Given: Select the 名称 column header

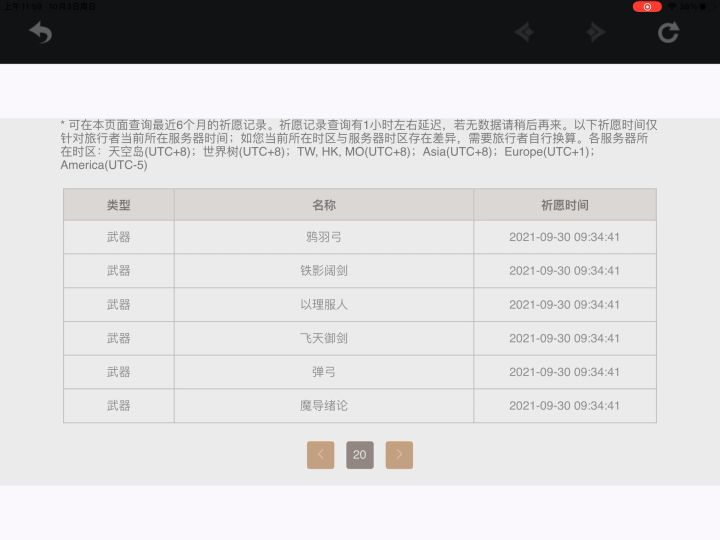Looking at the screenshot, I should tap(324, 205).
